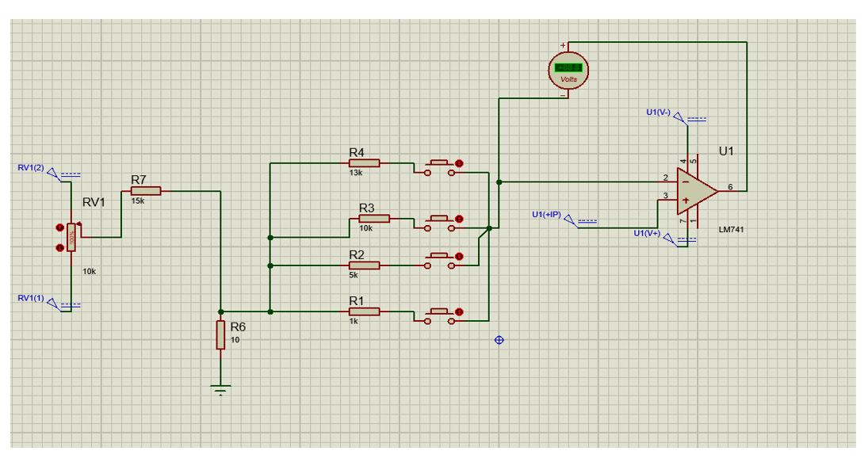Toggle the red latch dot on R4's switch

[x=459, y=163]
